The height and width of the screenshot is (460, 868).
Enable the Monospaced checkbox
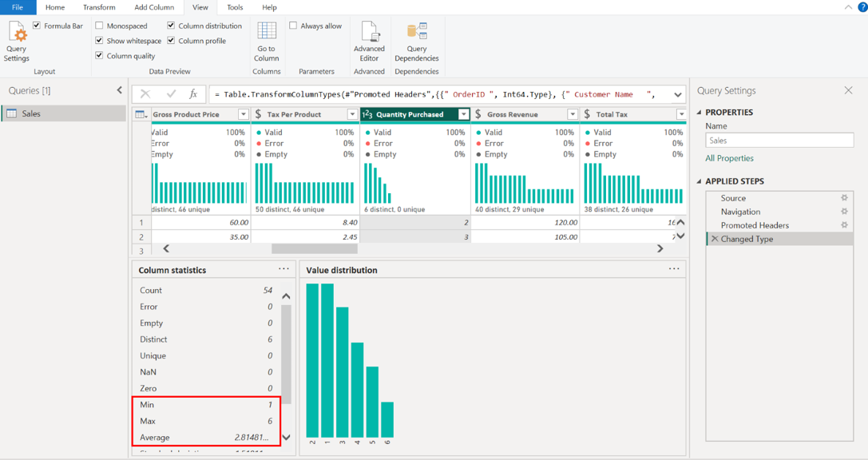tap(100, 26)
